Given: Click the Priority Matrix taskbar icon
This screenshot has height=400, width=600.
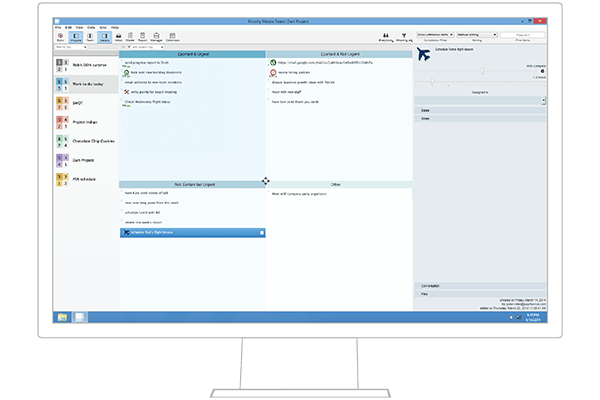Looking at the screenshot, I should tap(80, 317).
